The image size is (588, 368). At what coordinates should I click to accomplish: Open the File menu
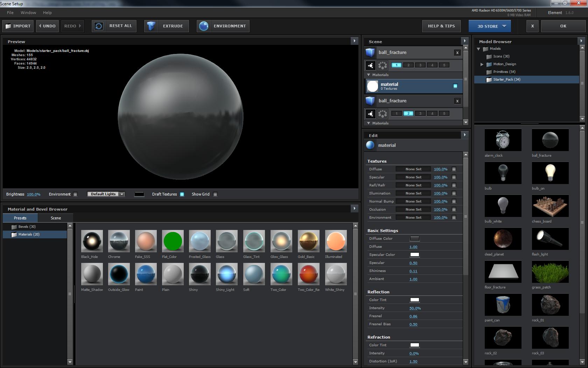click(x=10, y=13)
